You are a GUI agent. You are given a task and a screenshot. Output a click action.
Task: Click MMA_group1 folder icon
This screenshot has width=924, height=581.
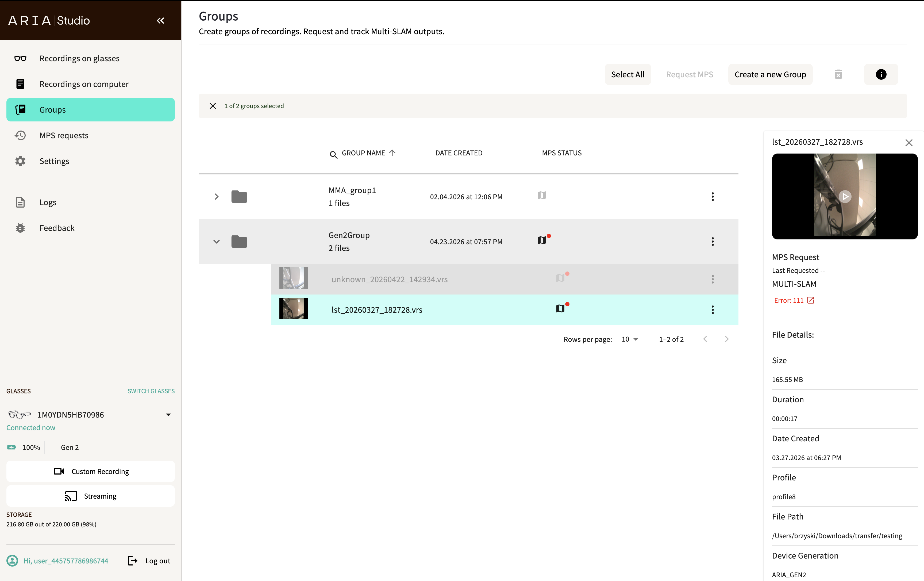pyautogui.click(x=239, y=197)
